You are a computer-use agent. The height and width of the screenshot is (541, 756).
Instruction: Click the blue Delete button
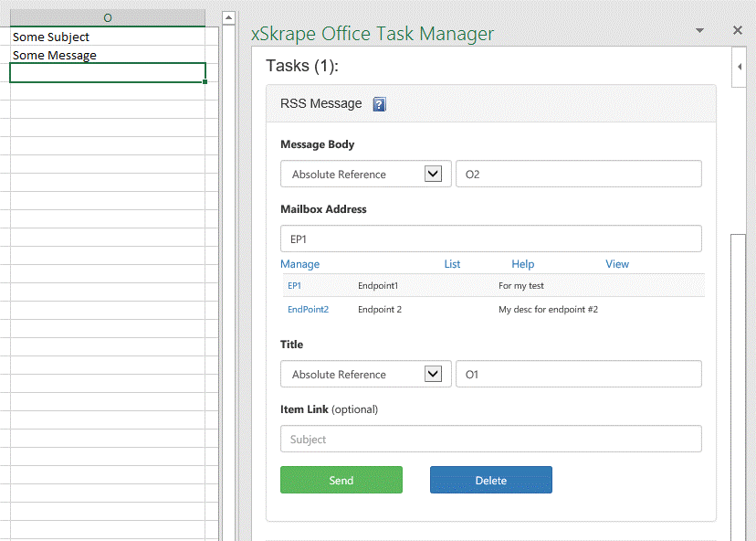491,480
